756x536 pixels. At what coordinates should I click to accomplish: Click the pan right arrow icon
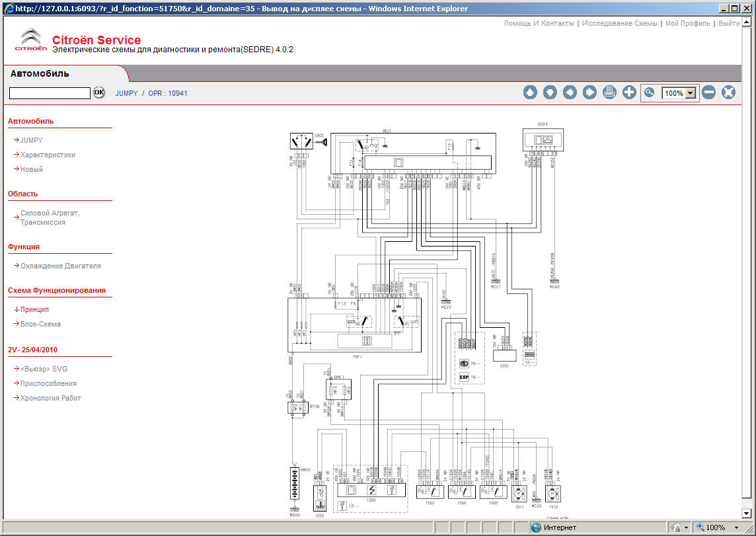coord(589,92)
